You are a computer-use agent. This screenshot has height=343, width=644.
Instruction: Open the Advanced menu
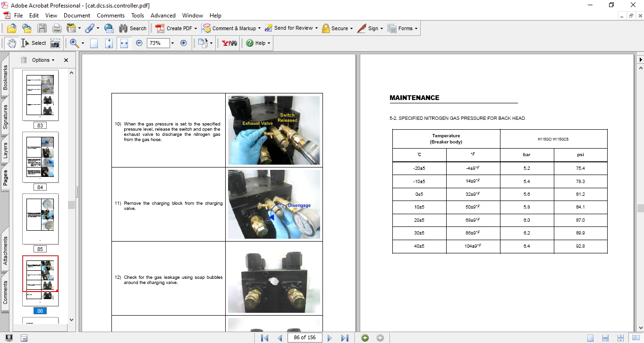pos(163,16)
